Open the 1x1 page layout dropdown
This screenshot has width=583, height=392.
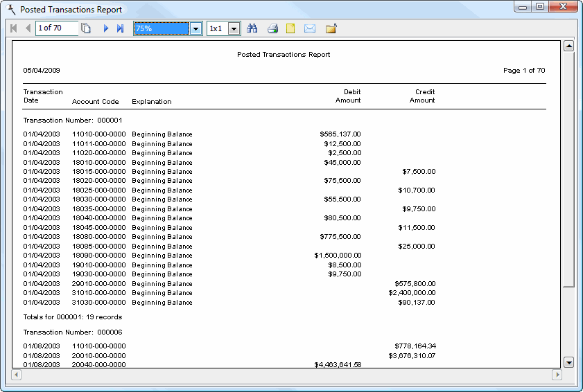234,28
